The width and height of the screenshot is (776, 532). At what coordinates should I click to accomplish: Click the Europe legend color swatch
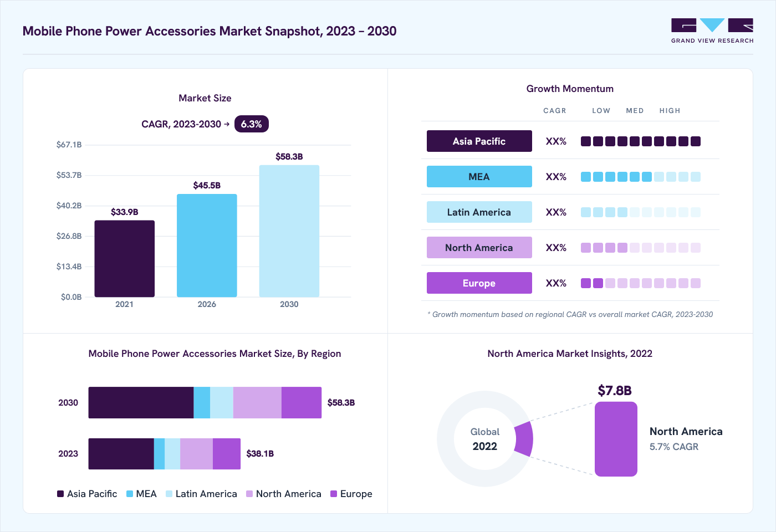[334, 494]
